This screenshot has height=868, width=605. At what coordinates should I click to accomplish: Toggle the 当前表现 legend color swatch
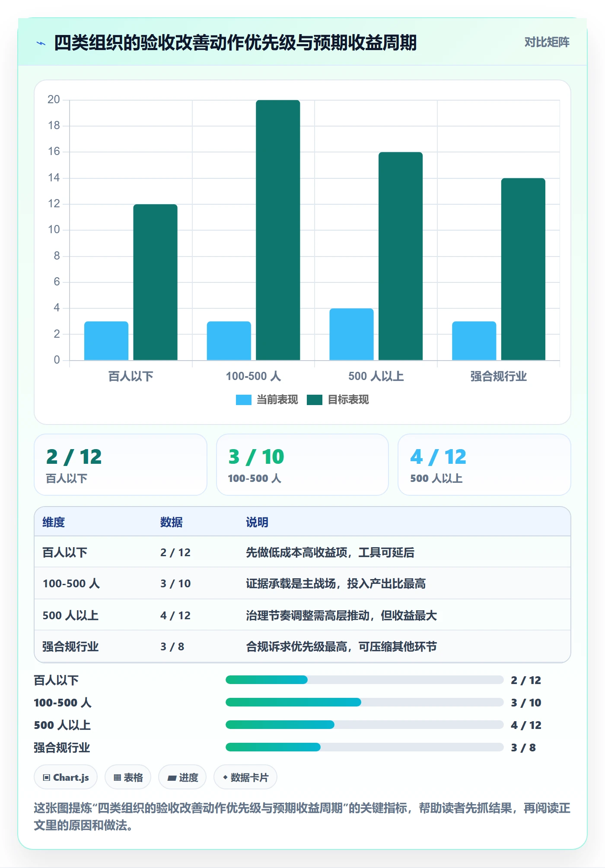(x=243, y=400)
